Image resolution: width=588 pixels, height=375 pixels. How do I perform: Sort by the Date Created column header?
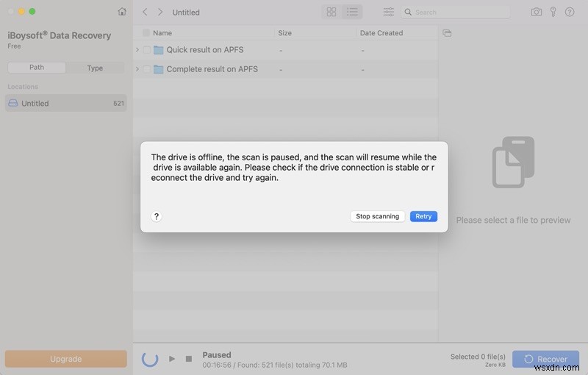(x=381, y=33)
